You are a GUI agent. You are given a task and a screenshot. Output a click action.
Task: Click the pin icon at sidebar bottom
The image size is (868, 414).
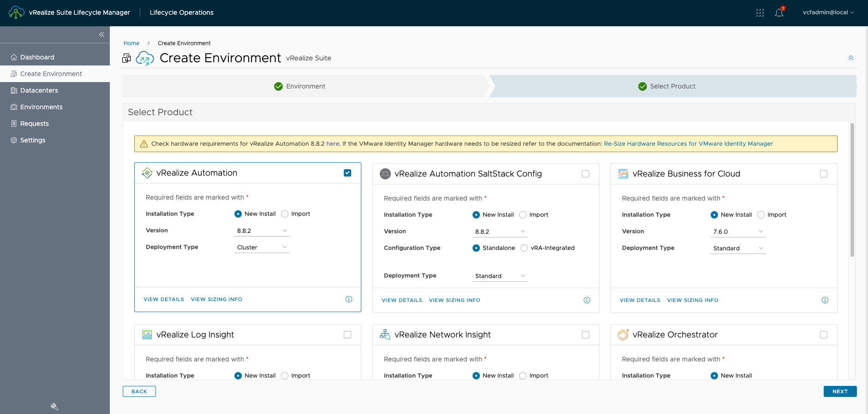tap(54, 406)
